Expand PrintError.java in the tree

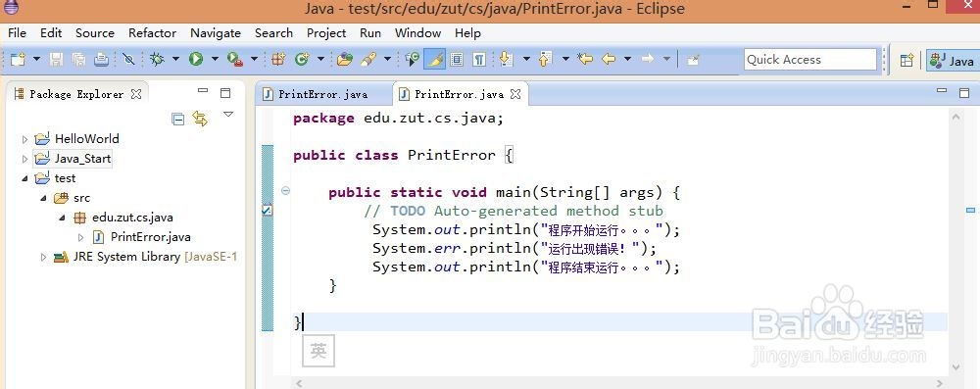[80, 237]
